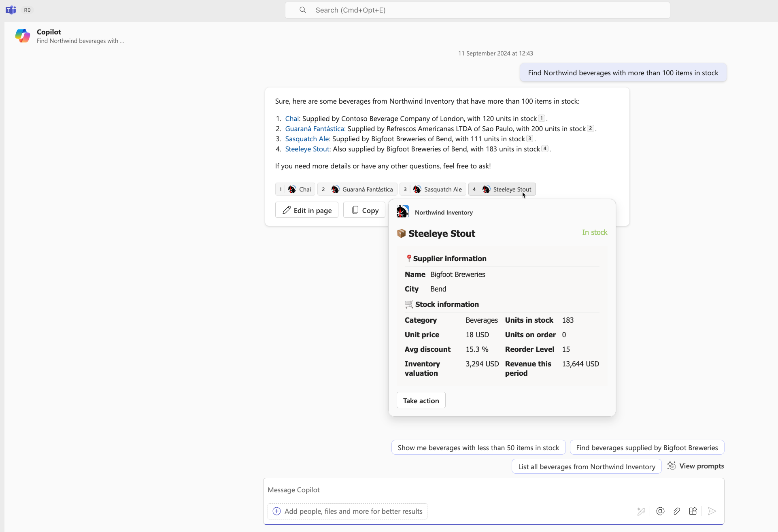Click the pin icon by Supplier information

coord(409,258)
